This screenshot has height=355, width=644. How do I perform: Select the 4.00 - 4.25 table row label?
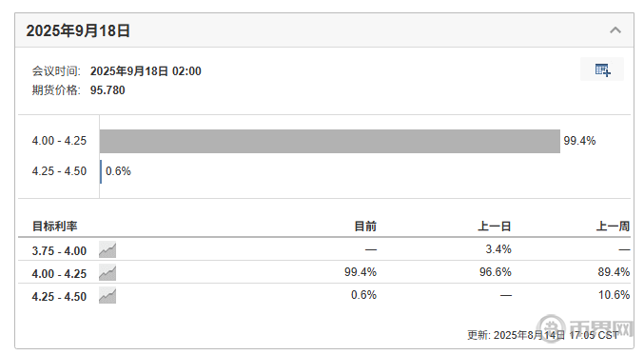tap(59, 274)
